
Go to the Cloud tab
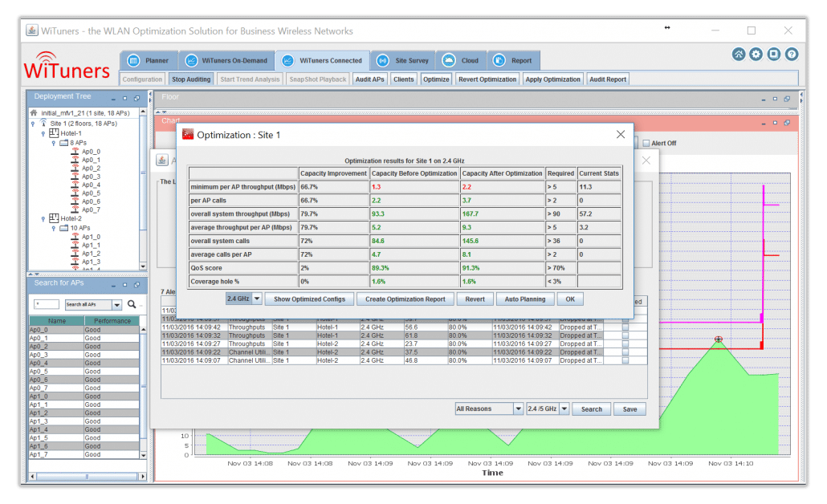(461, 61)
